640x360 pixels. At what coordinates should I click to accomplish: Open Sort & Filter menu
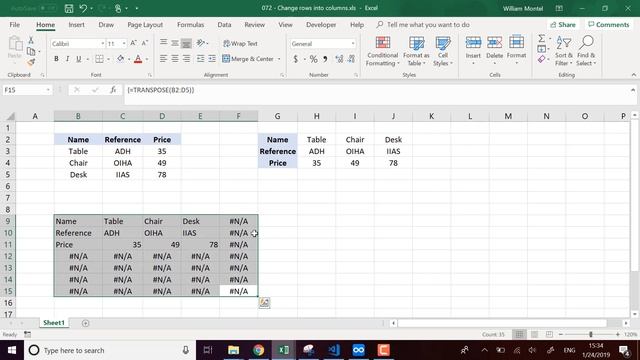(x=564, y=51)
